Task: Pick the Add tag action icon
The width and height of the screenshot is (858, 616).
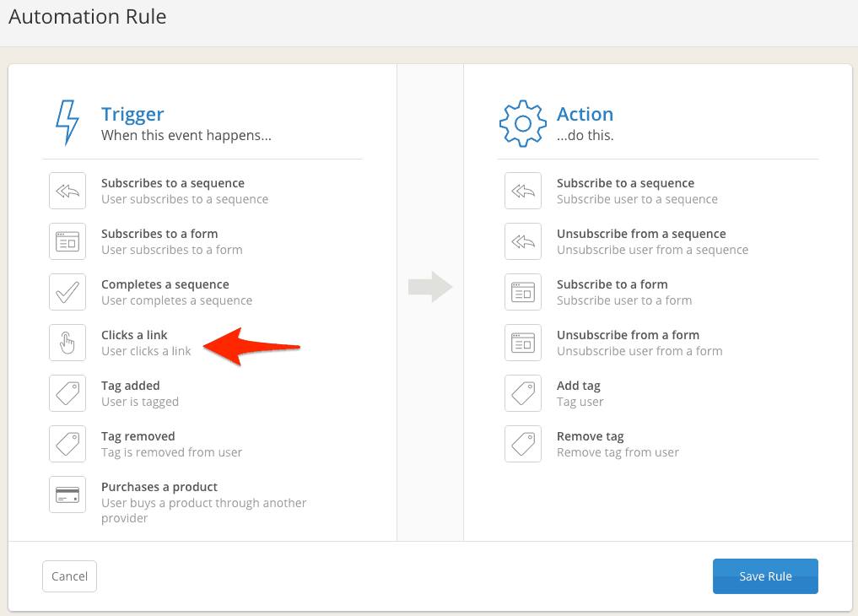Action: (523, 393)
